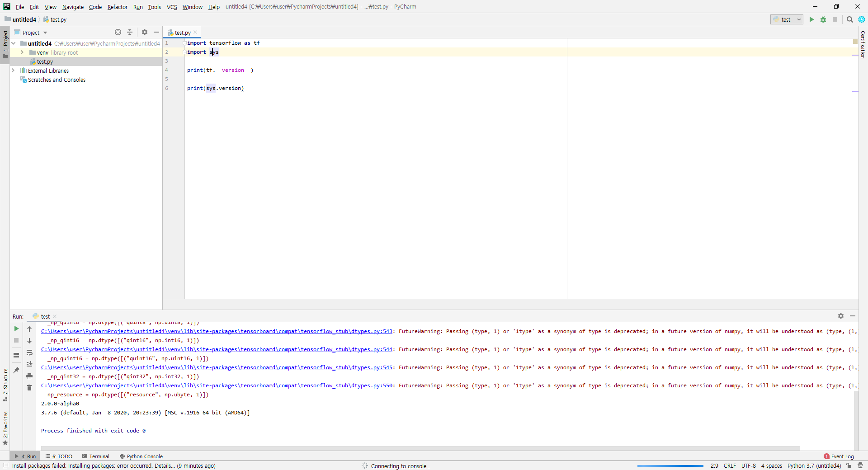Open the Python Console tab

pos(141,456)
